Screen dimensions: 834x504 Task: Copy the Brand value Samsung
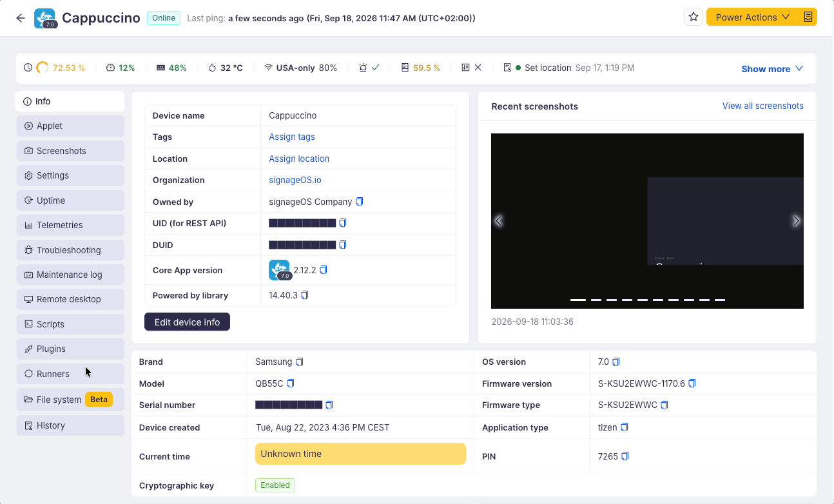click(299, 362)
